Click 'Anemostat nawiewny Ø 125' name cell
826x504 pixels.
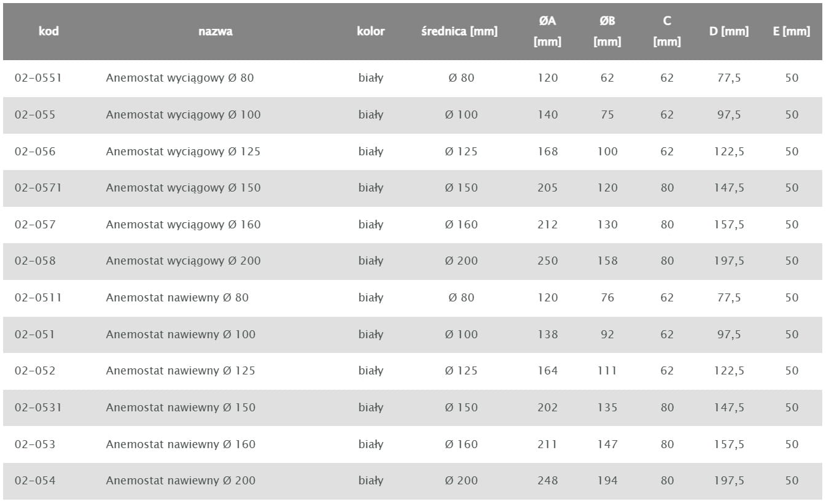(x=181, y=371)
